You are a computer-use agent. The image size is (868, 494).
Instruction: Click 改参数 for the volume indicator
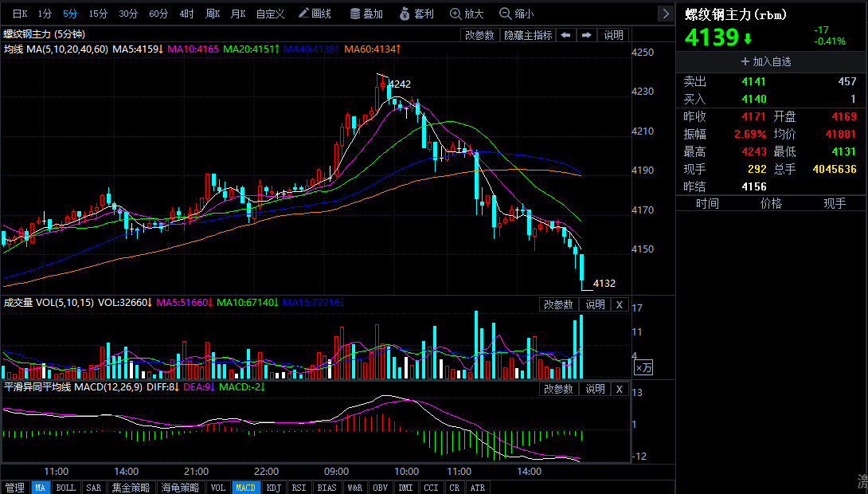click(558, 304)
